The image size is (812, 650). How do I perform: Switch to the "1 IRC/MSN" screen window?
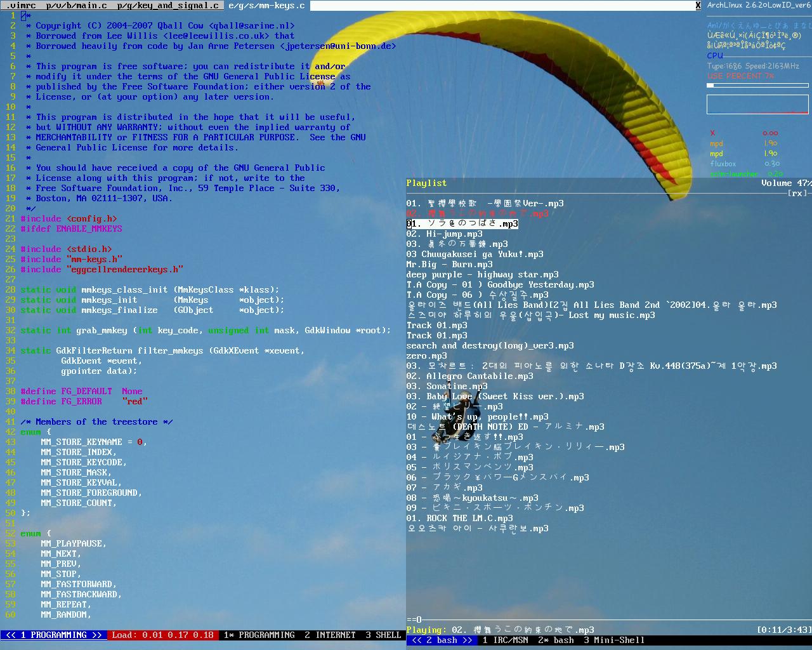coord(505,640)
